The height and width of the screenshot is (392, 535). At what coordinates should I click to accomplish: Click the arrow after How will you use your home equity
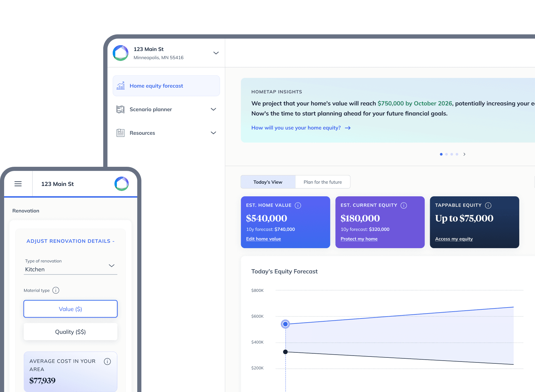[x=348, y=128]
